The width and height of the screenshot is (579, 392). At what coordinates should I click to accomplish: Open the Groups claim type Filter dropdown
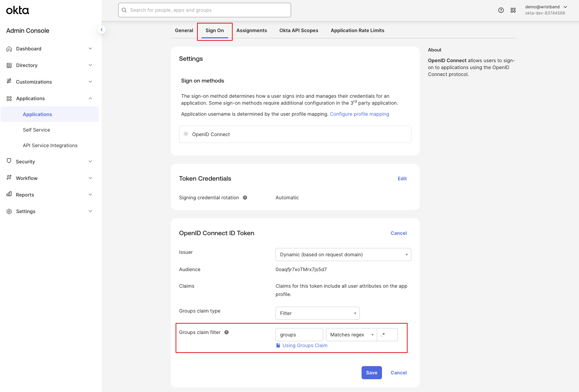[x=318, y=313]
